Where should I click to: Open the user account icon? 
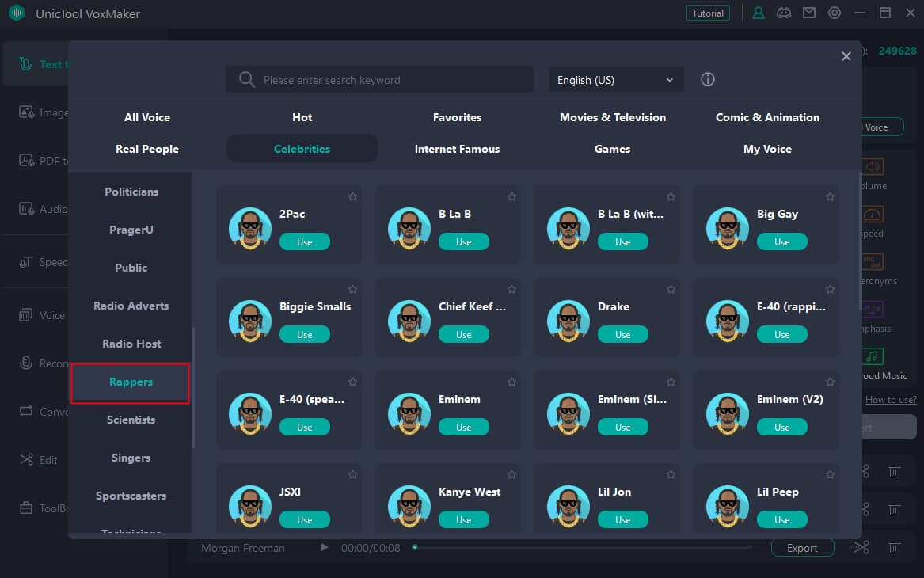759,13
